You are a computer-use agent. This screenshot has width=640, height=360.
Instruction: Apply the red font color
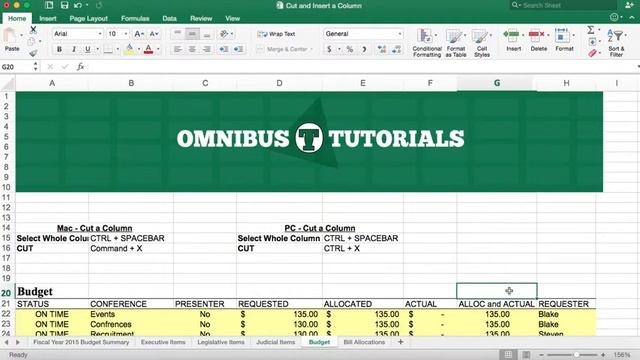pos(149,49)
